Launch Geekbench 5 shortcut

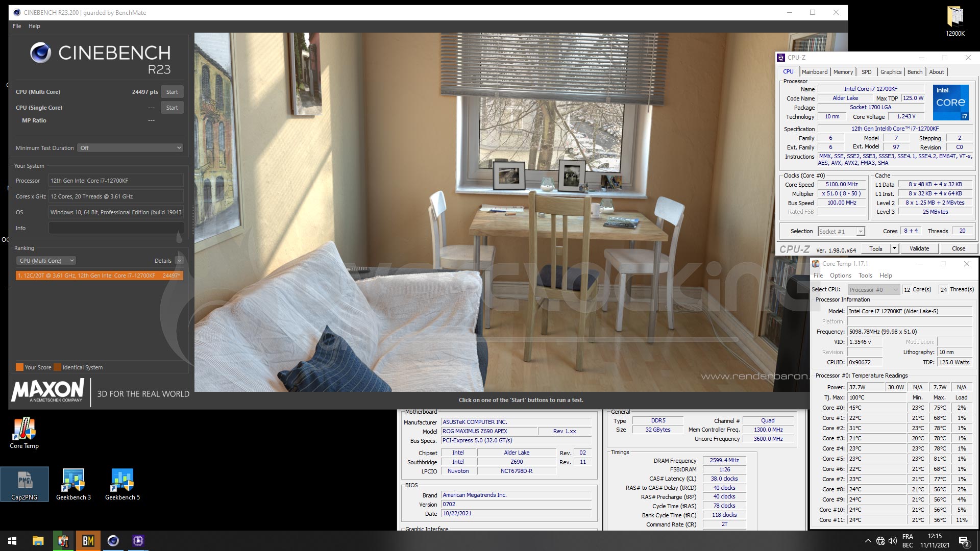click(122, 484)
